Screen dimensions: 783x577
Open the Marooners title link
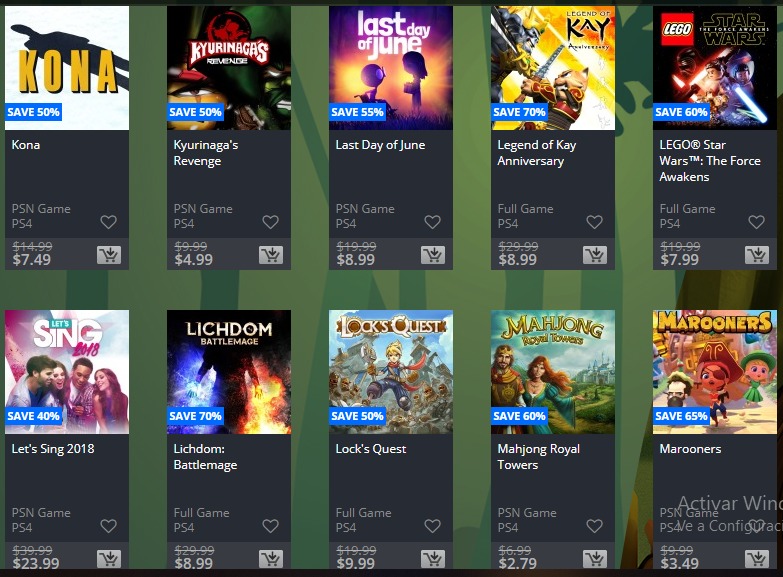690,449
